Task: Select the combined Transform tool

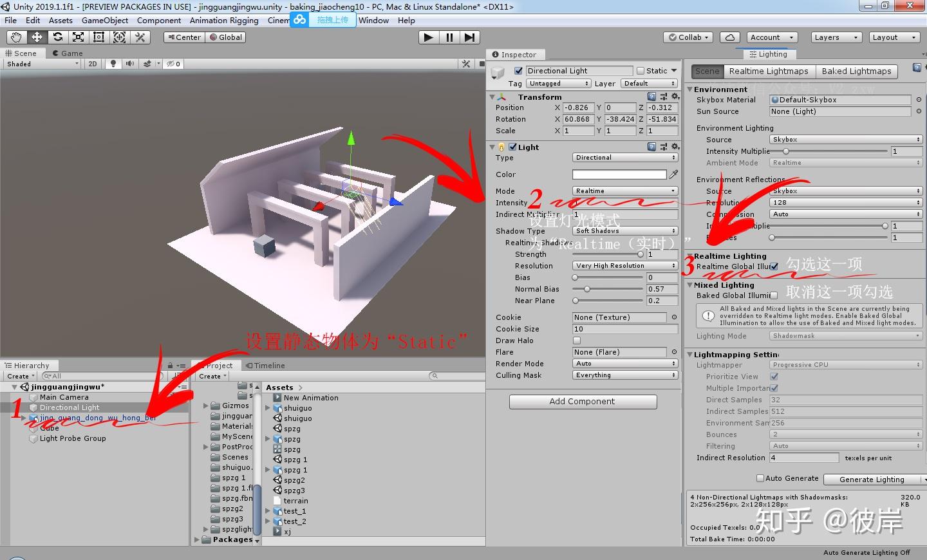Action: 119,37
